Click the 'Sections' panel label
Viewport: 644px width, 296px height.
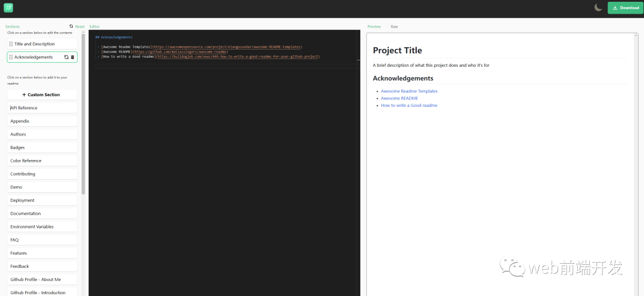(x=13, y=26)
